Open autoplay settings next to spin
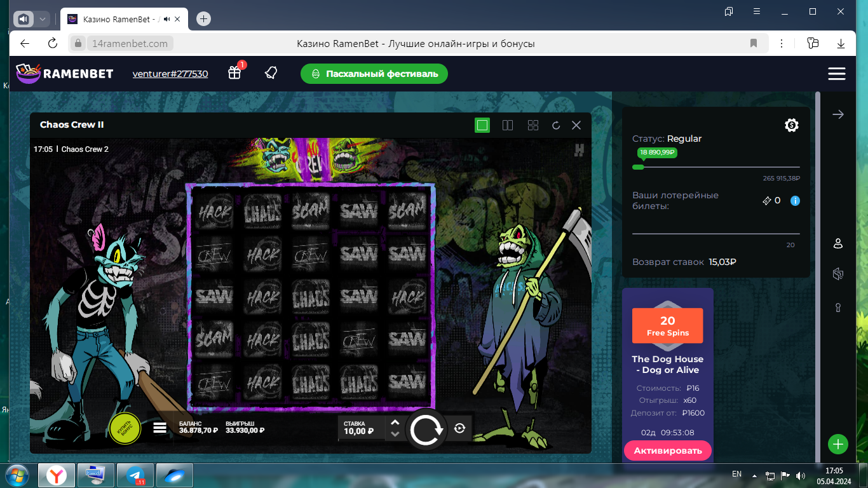 (x=460, y=428)
